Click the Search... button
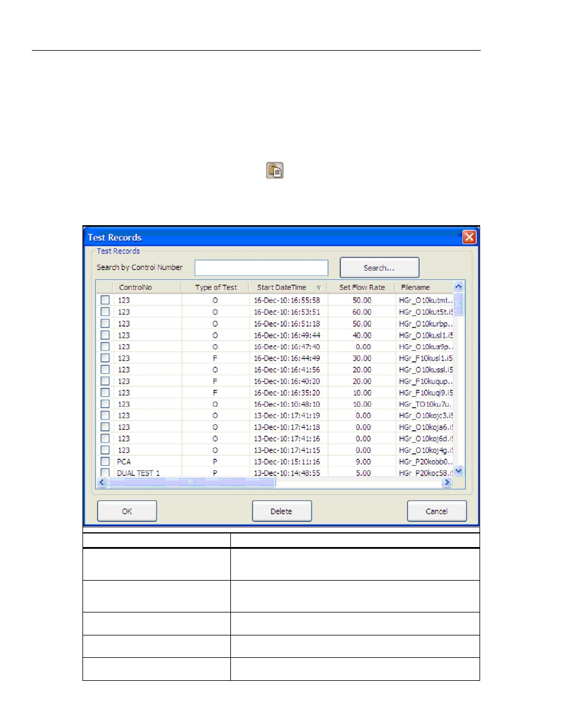The image size is (562, 728). coord(379,268)
